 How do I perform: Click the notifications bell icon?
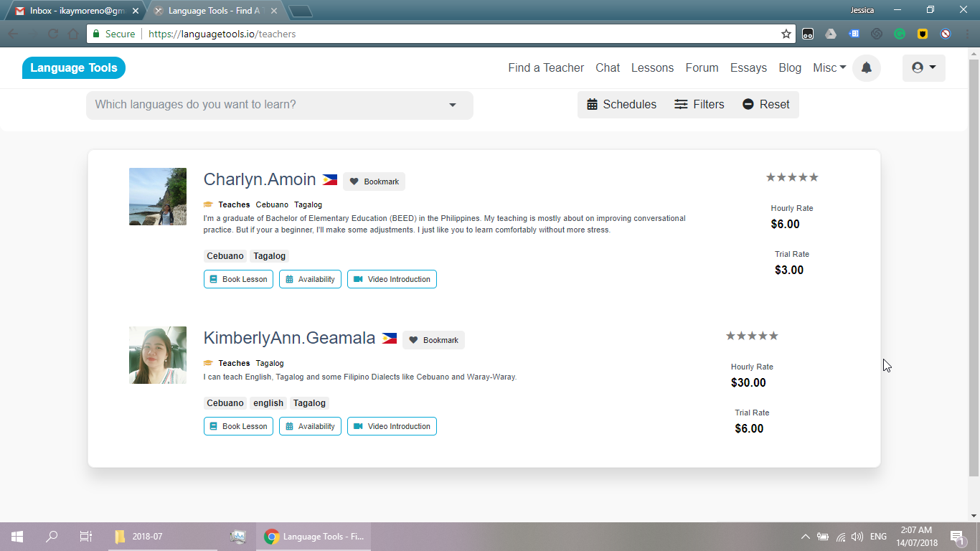[x=866, y=68]
